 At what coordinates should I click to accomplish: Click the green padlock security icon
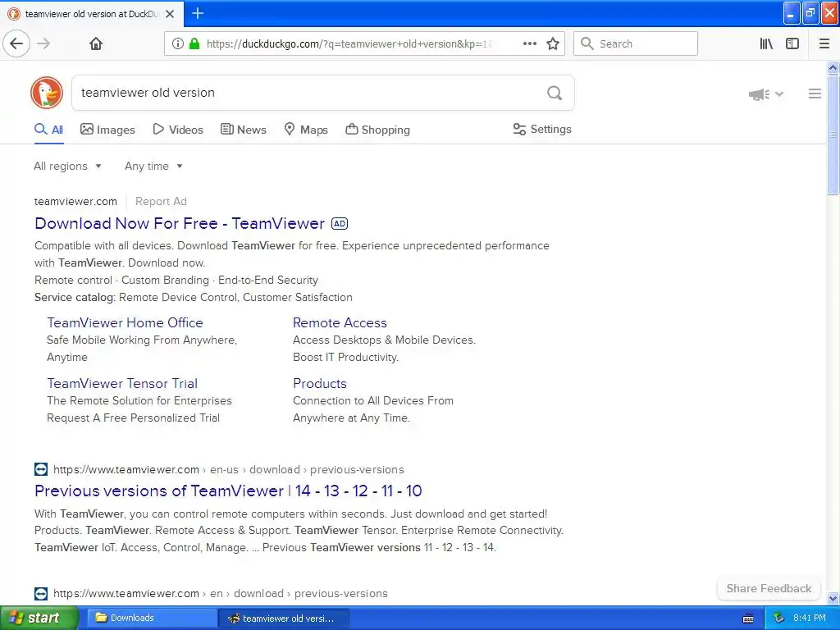coord(194,43)
